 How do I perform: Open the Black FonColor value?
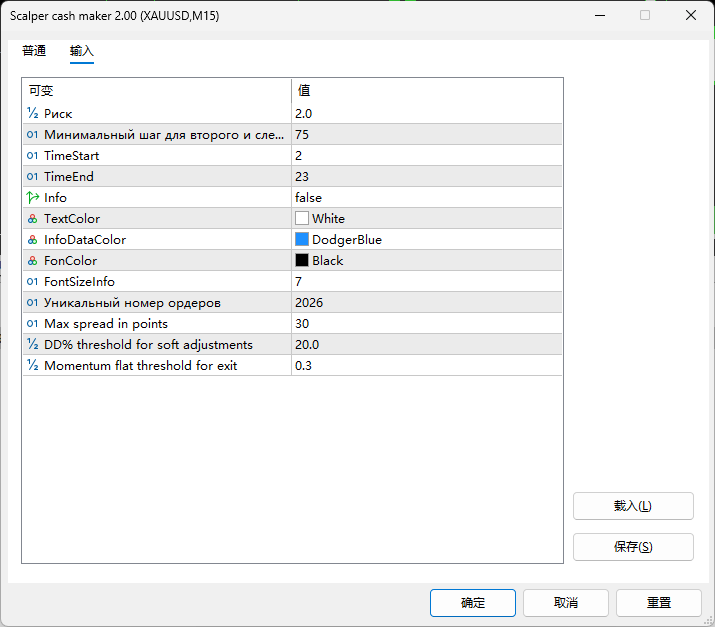pyautogui.click(x=327, y=261)
